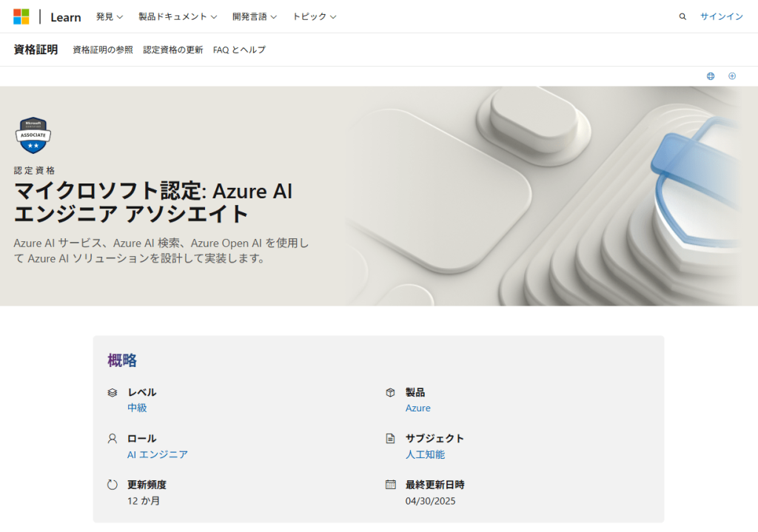Screen dimensions: 758x532
Task: Click the 製品 cube icon
Action: click(391, 392)
